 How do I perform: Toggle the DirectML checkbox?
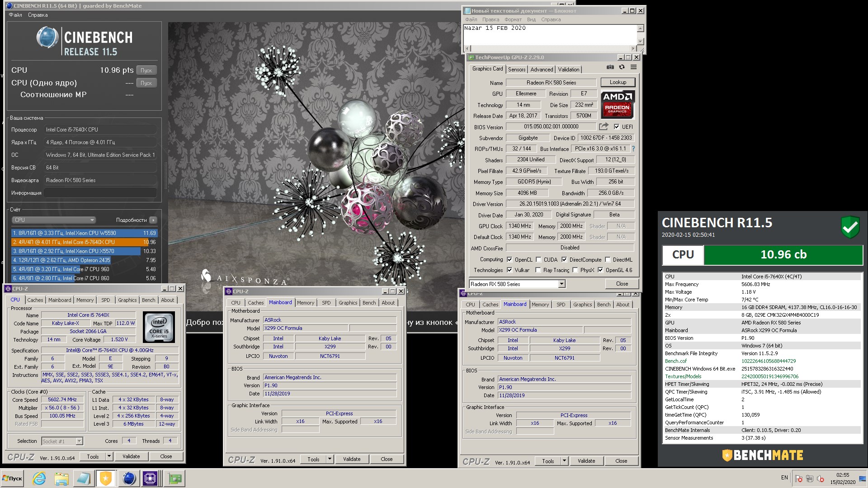608,260
